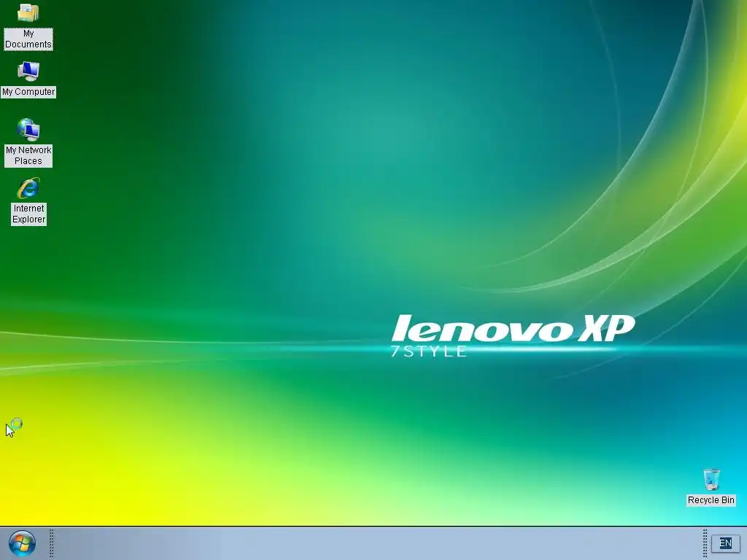Click the "My Documents" label text
Viewport: 747px width, 560px height.
pos(28,39)
